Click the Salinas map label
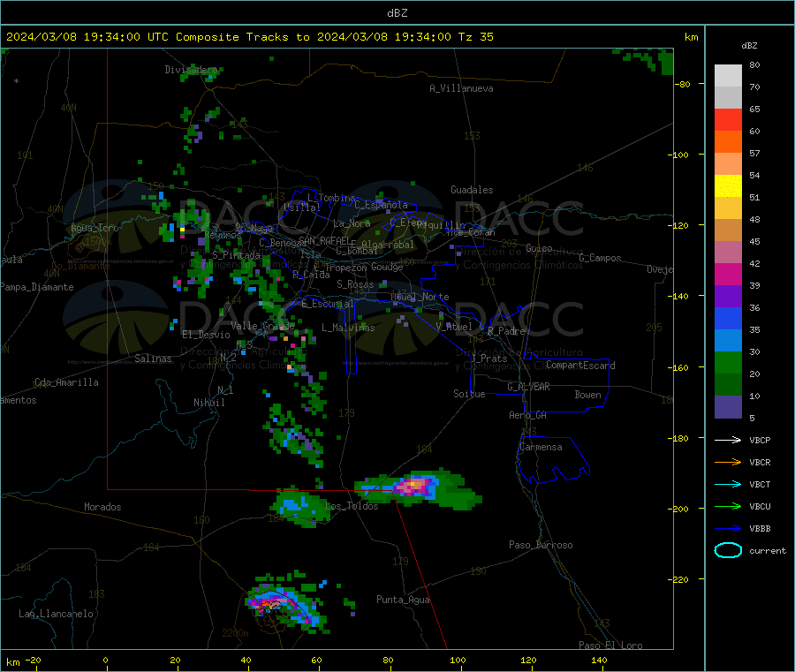Viewport: 795px width, 672px height. coord(153,359)
